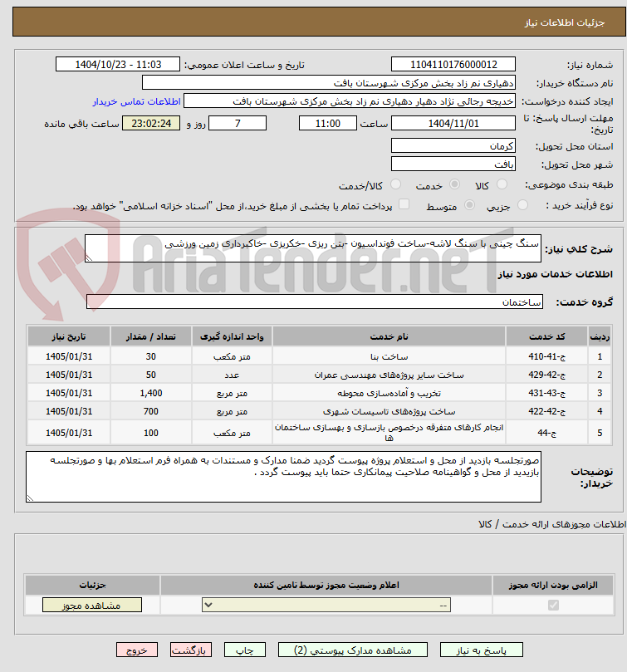
Task: Click service name تخریب و آماده‌سازی محوطه
Action: [389, 393]
